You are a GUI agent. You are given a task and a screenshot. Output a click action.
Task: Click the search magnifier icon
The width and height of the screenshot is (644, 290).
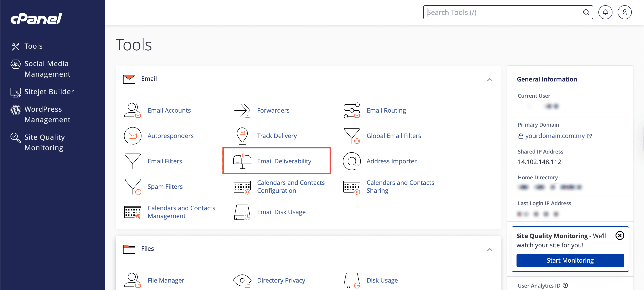[586, 12]
